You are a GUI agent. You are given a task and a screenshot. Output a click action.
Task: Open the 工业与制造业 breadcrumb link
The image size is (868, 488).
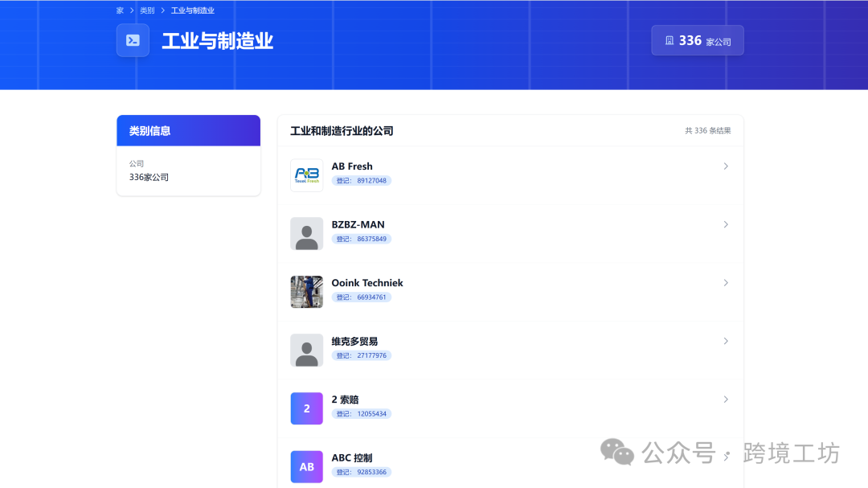(x=192, y=10)
